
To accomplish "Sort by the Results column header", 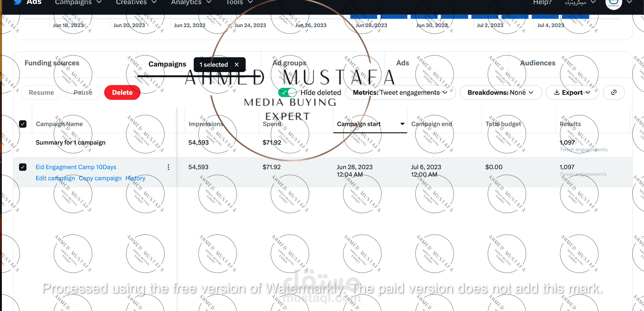I will pyautogui.click(x=570, y=124).
